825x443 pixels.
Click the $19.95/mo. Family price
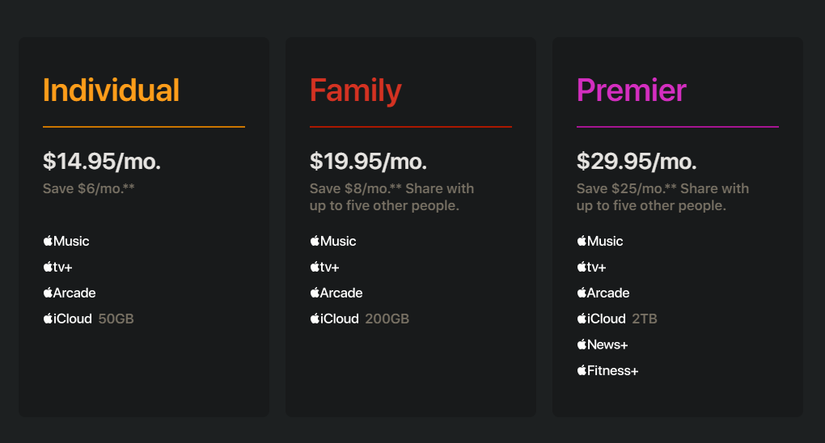tap(368, 161)
